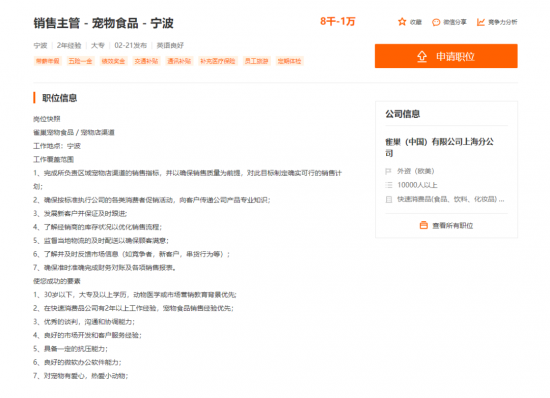The height and width of the screenshot is (398, 550).
Task: Click the WeChat share (微信分享) icon
Action: (x=436, y=22)
